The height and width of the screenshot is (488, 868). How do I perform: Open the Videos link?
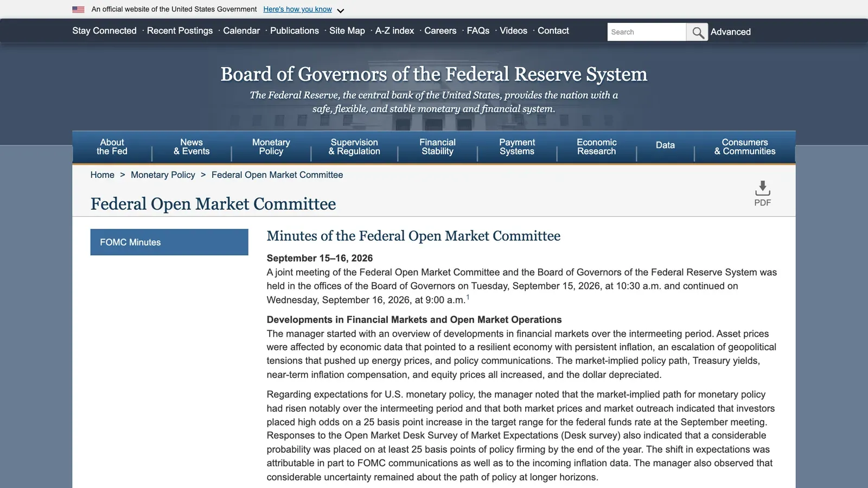click(513, 31)
